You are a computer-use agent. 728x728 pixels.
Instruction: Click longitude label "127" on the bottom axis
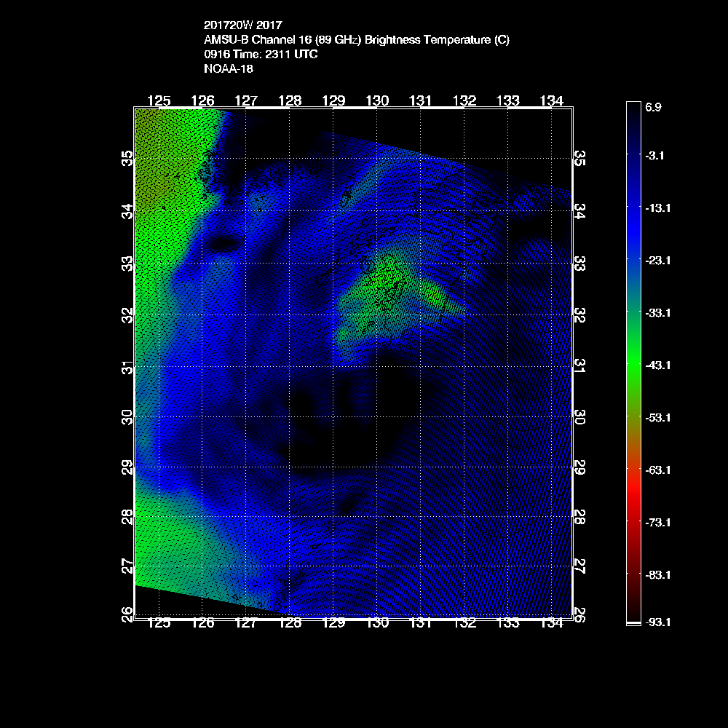tap(246, 623)
